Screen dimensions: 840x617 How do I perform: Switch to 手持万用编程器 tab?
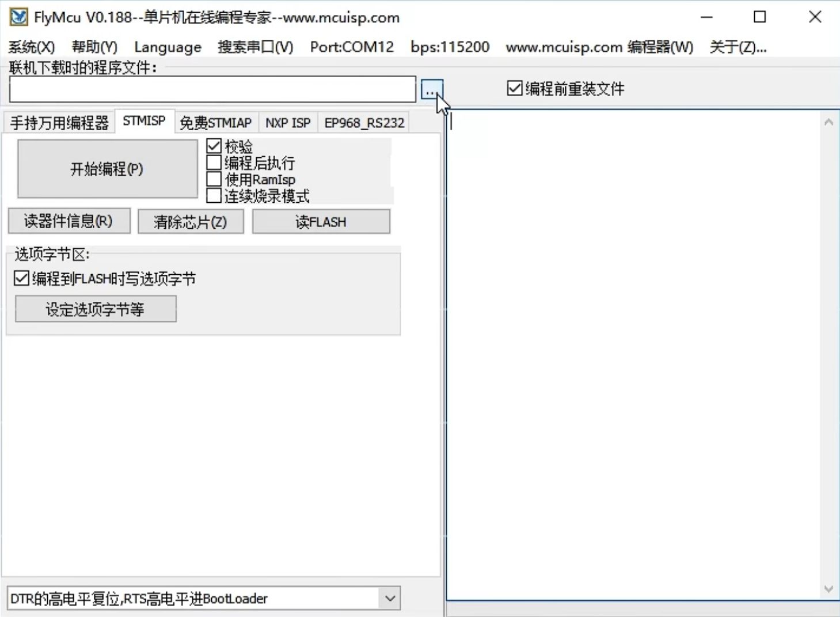[x=59, y=123]
